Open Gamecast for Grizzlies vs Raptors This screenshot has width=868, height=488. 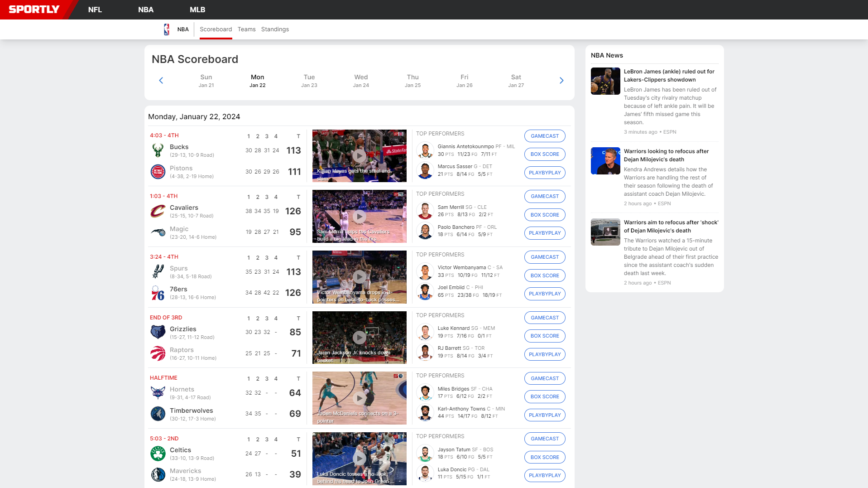[545, 318]
